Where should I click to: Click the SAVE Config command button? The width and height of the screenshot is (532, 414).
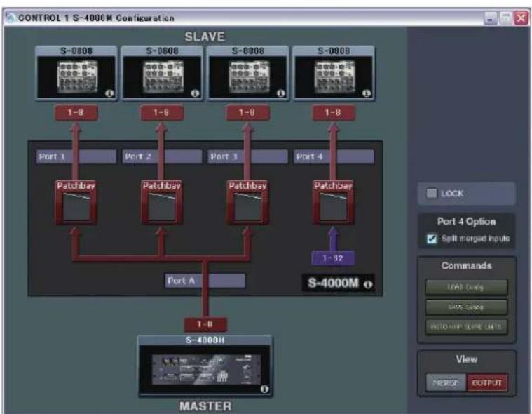[467, 307]
